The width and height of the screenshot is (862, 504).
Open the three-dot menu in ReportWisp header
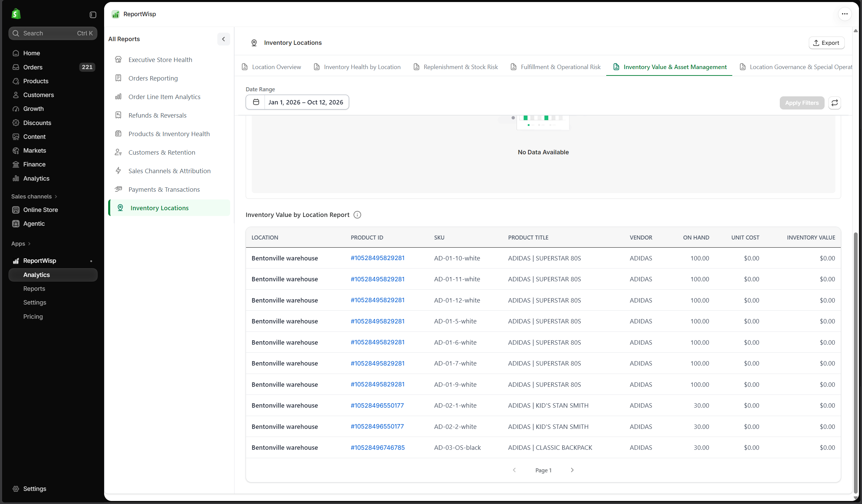point(844,14)
